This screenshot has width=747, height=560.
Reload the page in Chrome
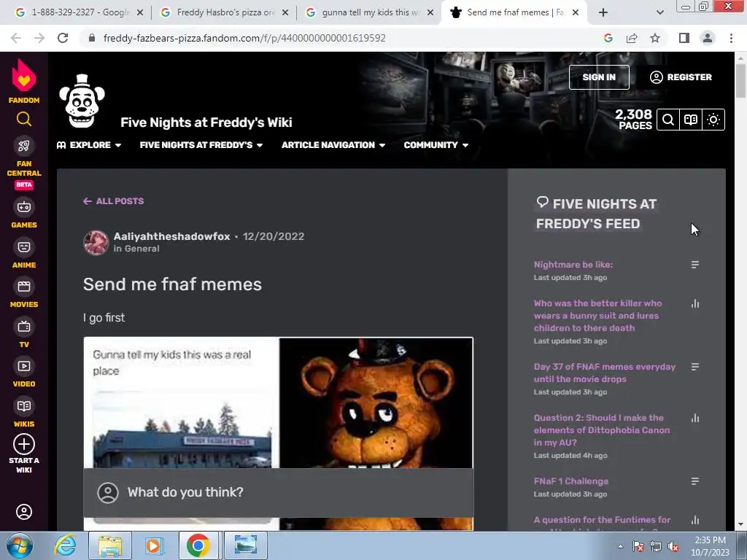63,38
